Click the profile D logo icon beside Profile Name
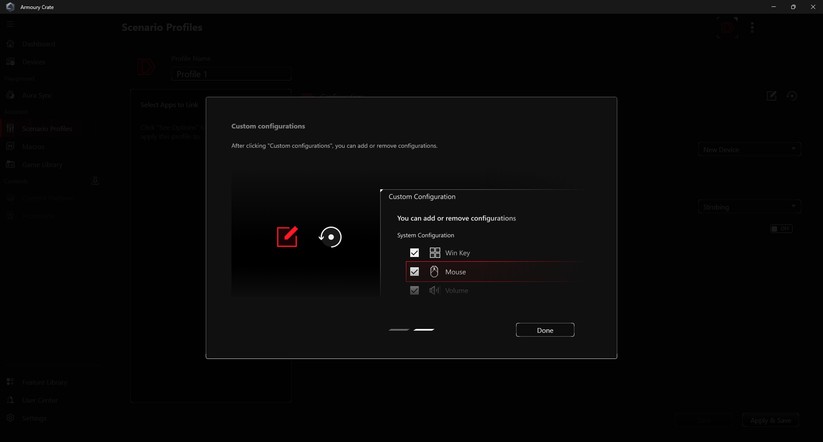 (x=146, y=67)
